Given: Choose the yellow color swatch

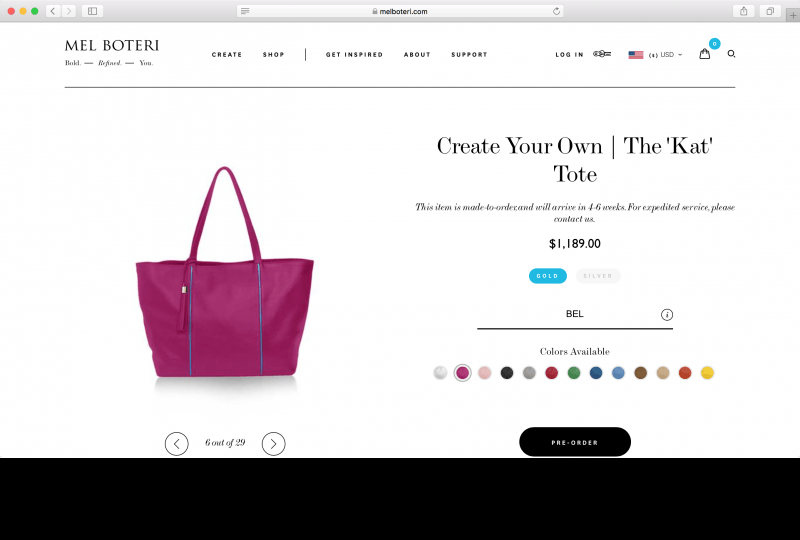Looking at the screenshot, I should point(707,373).
